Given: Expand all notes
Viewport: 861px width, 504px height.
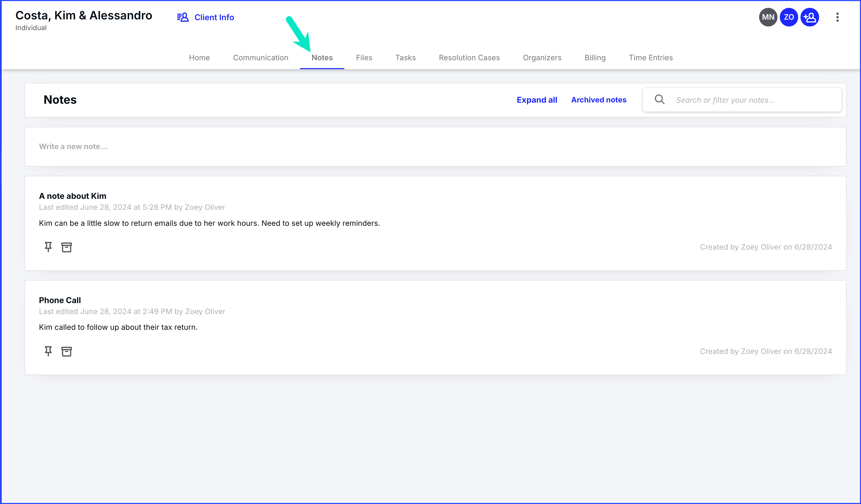Looking at the screenshot, I should coord(537,100).
